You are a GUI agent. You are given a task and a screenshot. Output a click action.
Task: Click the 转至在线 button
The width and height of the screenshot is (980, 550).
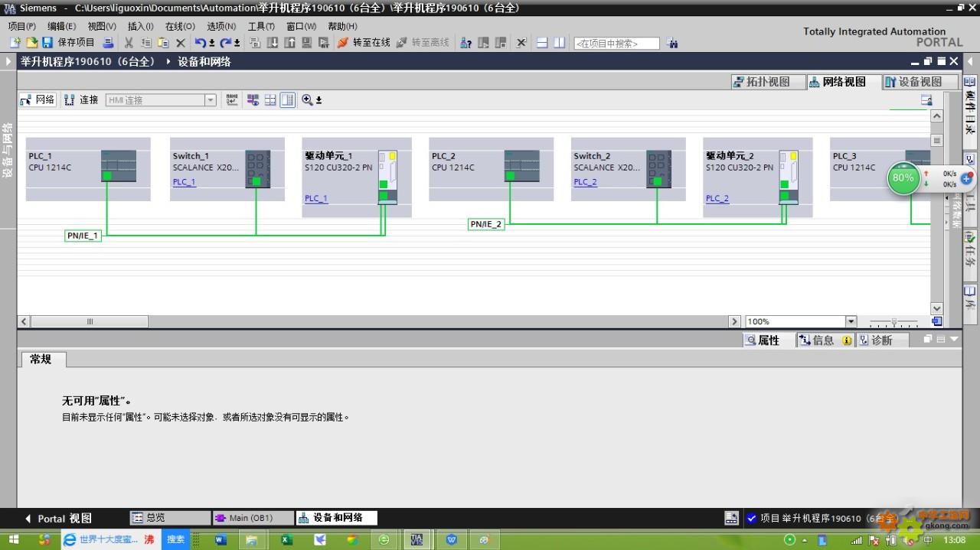click(364, 43)
